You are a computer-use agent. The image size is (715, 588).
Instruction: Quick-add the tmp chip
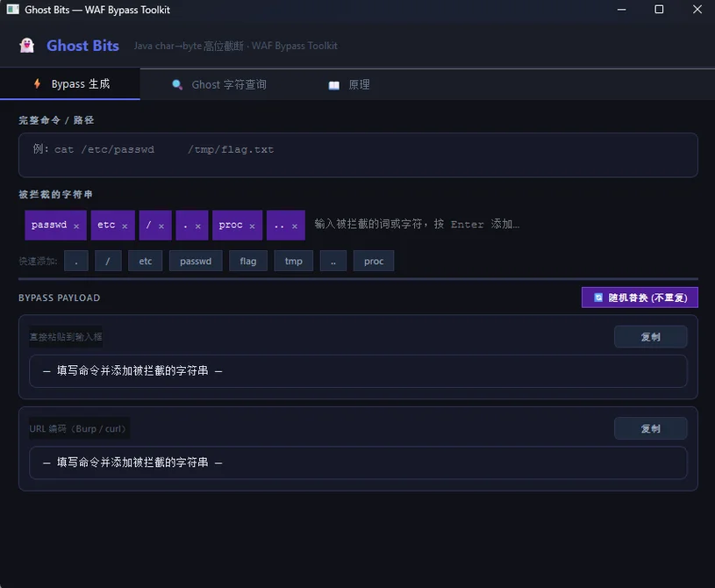pyautogui.click(x=294, y=261)
